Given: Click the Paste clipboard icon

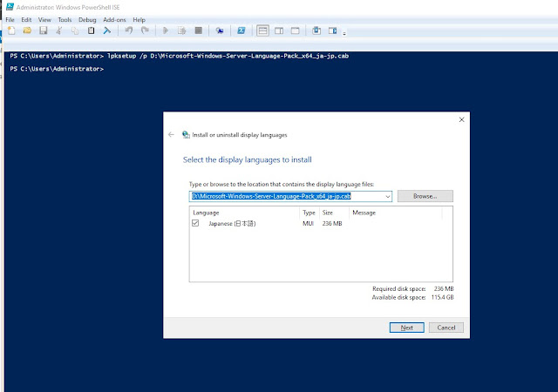Looking at the screenshot, I should (91, 30).
